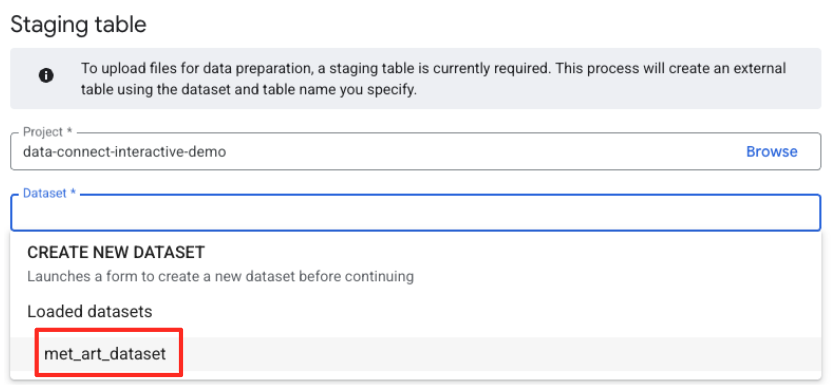Click the empty space right of Loaded datasets
This screenshot has width=838, height=391.
(x=486, y=311)
